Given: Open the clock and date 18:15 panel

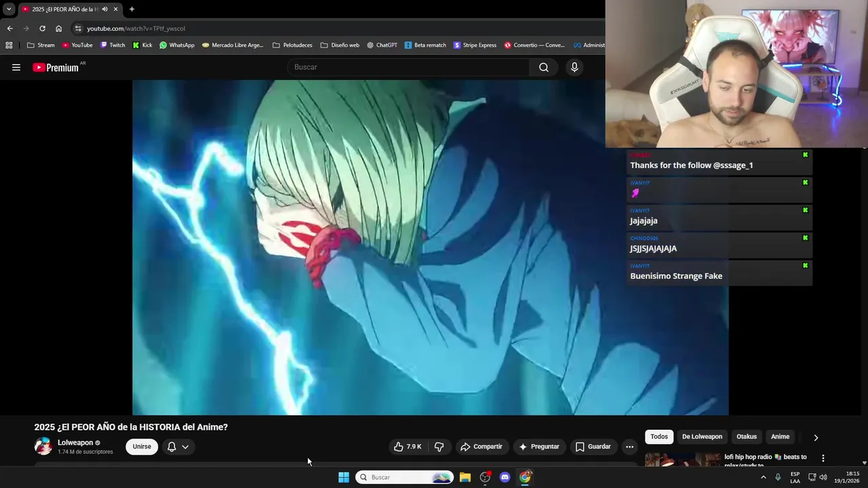Looking at the screenshot, I should coord(846,477).
